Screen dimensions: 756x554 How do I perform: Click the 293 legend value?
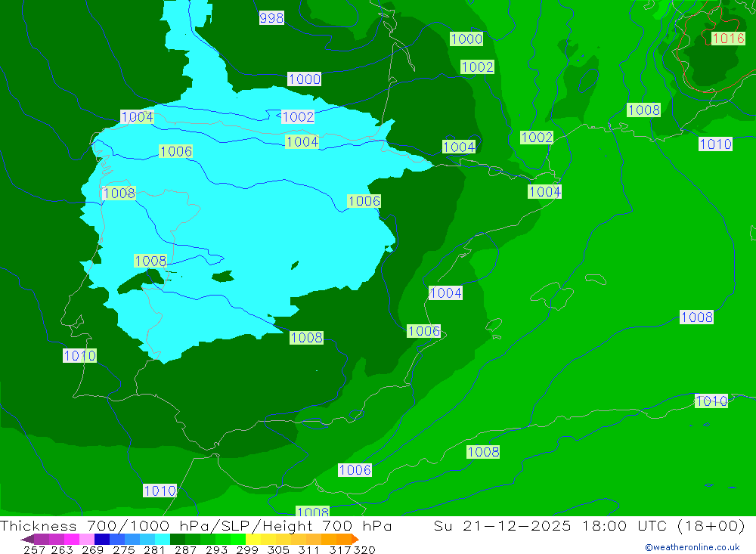216,549
